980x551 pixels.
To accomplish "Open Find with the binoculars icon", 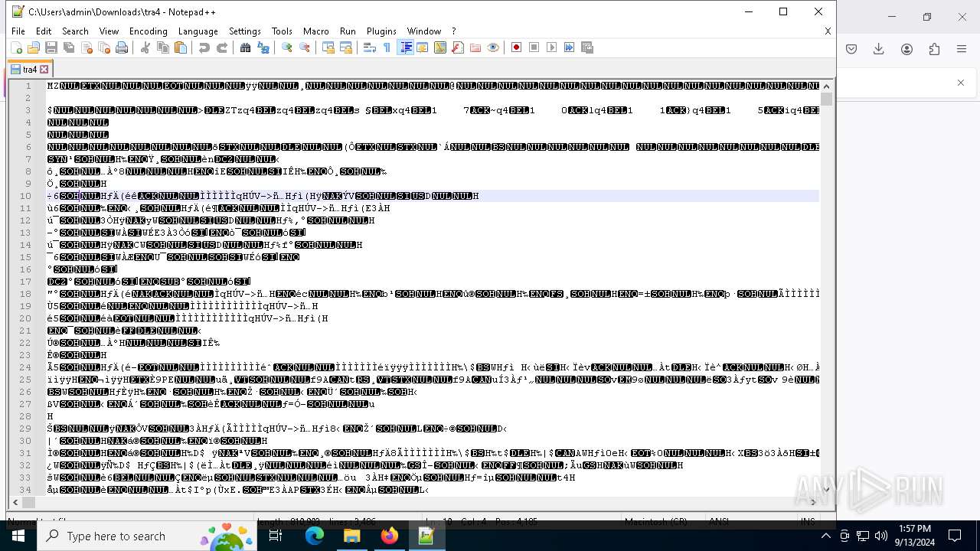I will (246, 47).
